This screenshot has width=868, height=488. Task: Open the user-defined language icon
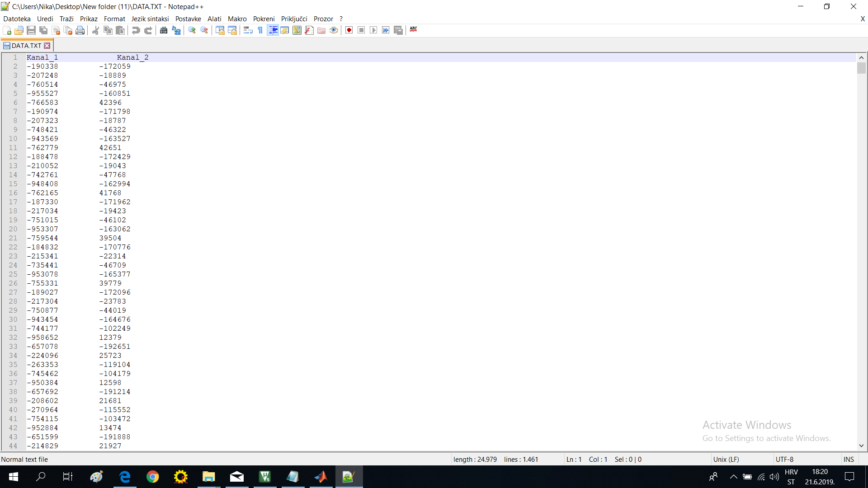click(285, 30)
